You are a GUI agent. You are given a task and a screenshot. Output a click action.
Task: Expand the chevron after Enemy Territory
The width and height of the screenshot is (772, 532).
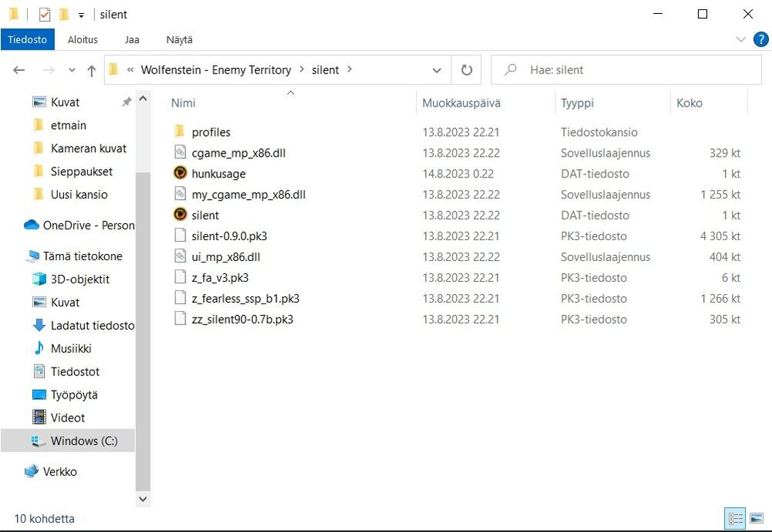click(x=302, y=69)
